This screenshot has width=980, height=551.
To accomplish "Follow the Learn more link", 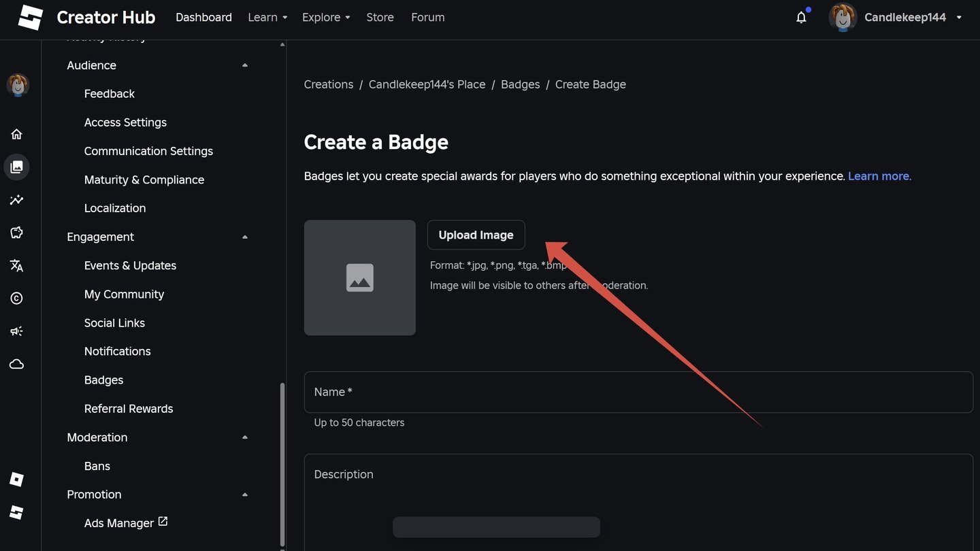I will pyautogui.click(x=879, y=176).
